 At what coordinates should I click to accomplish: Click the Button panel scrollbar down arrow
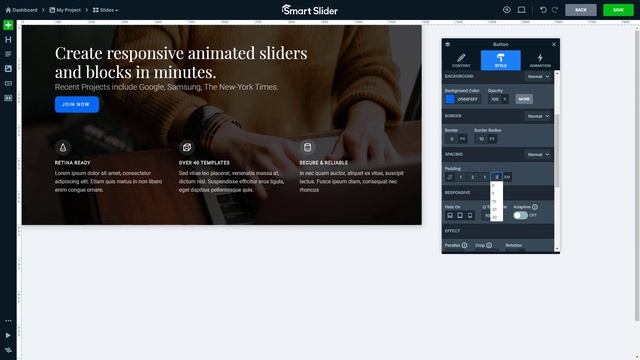pos(557,249)
